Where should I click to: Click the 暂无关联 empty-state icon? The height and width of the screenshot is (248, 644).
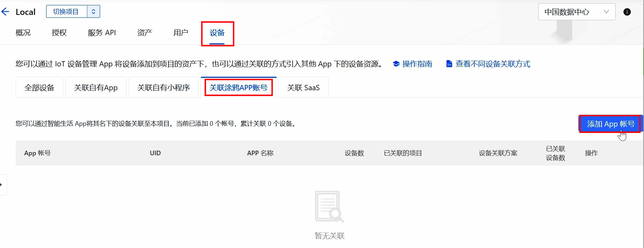(x=329, y=206)
